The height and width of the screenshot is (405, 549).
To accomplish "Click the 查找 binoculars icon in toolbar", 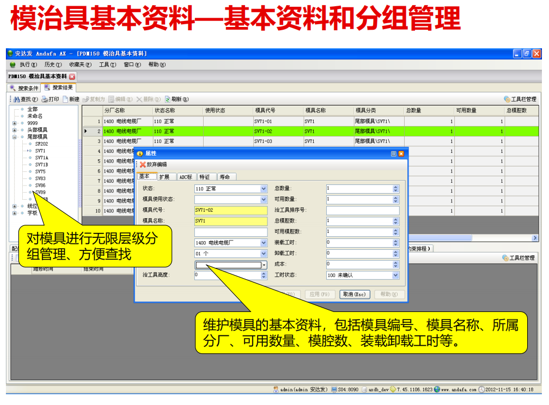I will [16, 99].
